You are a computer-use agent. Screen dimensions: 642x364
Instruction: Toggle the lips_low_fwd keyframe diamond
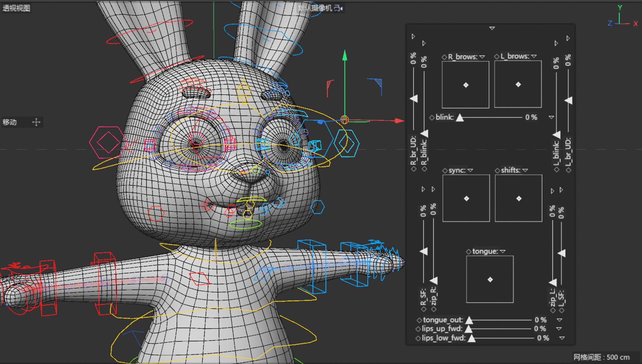pyautogui.click(x=418, y=338)
